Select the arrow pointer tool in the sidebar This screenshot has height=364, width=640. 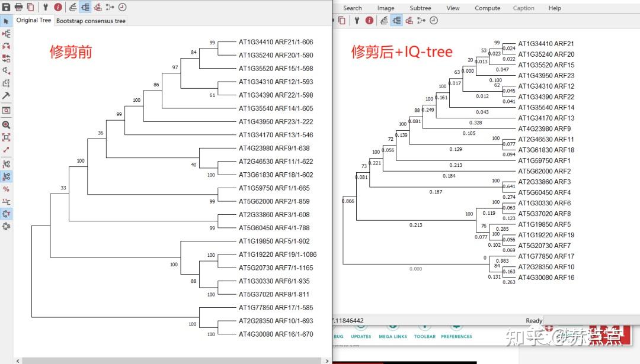pyautogui.click(x=7, y=21)
